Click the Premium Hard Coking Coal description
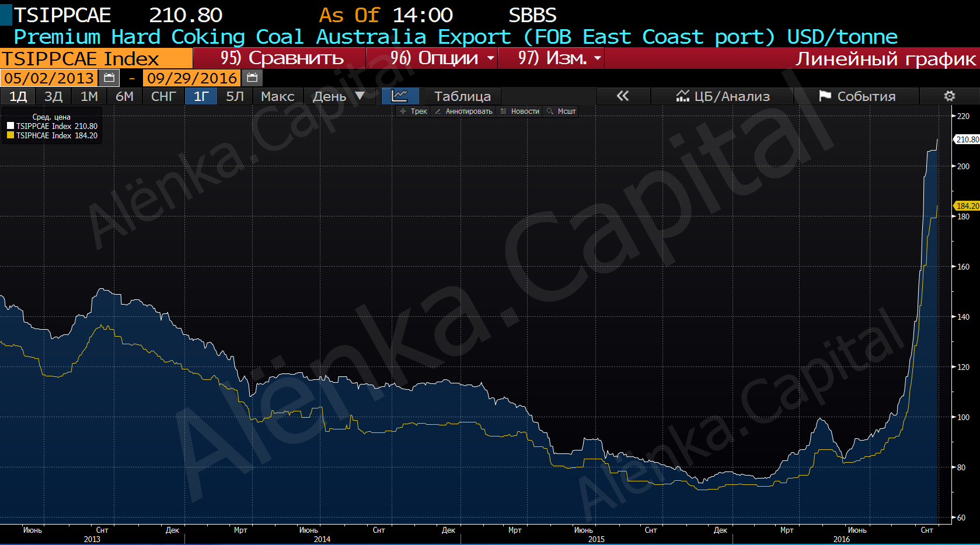 click(455, 37)
